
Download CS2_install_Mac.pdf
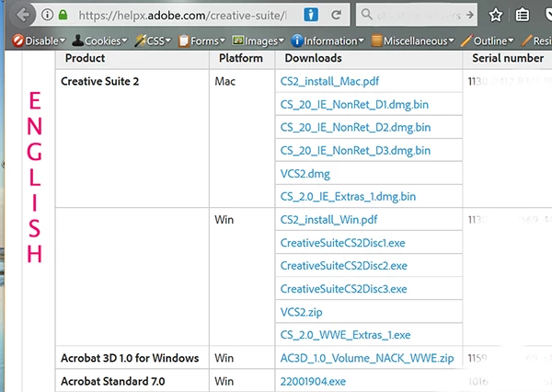click(x=329, y=81)
